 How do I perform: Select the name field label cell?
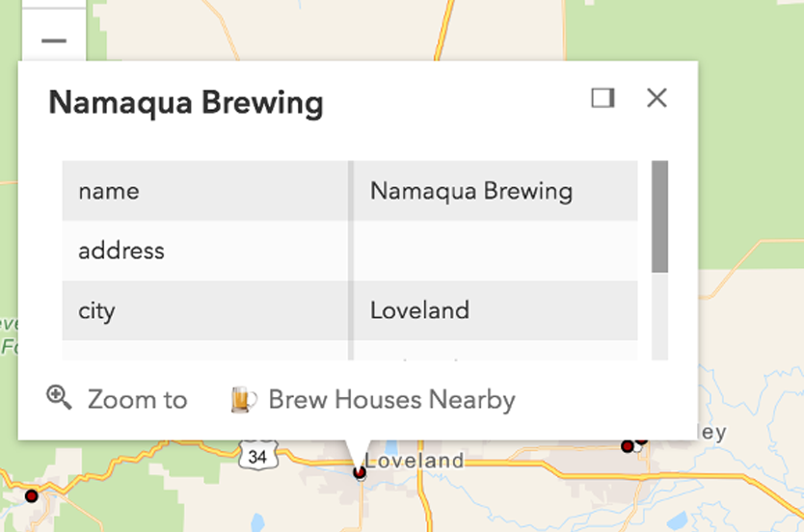(x=205, y=191)
